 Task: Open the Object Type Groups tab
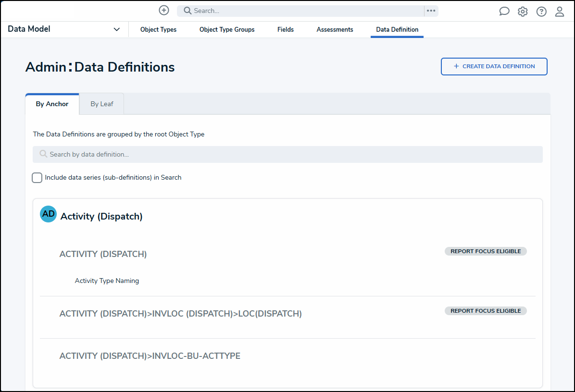[227, 30]
